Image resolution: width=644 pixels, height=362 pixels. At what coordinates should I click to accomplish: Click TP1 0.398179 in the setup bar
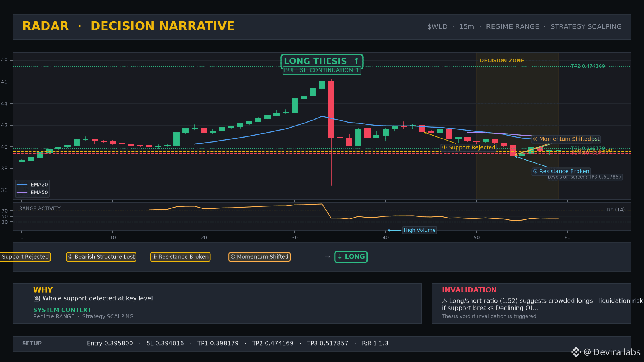(218, 344)
